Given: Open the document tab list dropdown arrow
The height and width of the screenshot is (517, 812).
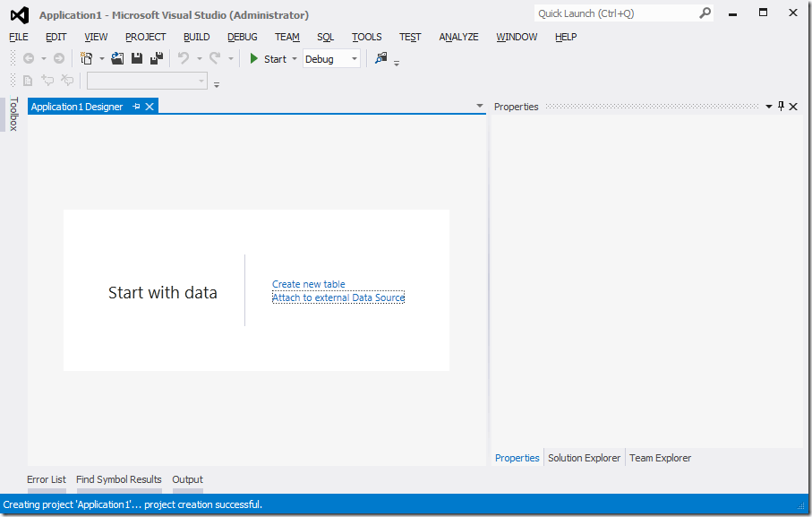Looking at the screenshot, I should click(x=480, y=106).
